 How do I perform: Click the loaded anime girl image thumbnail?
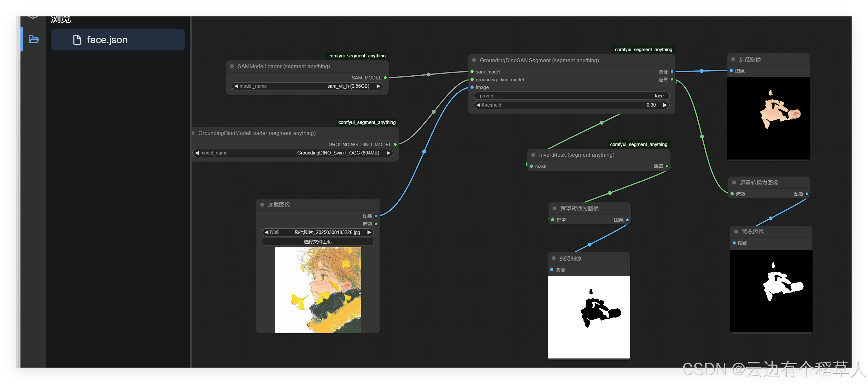pyautogui.click(x=317, y=290)
